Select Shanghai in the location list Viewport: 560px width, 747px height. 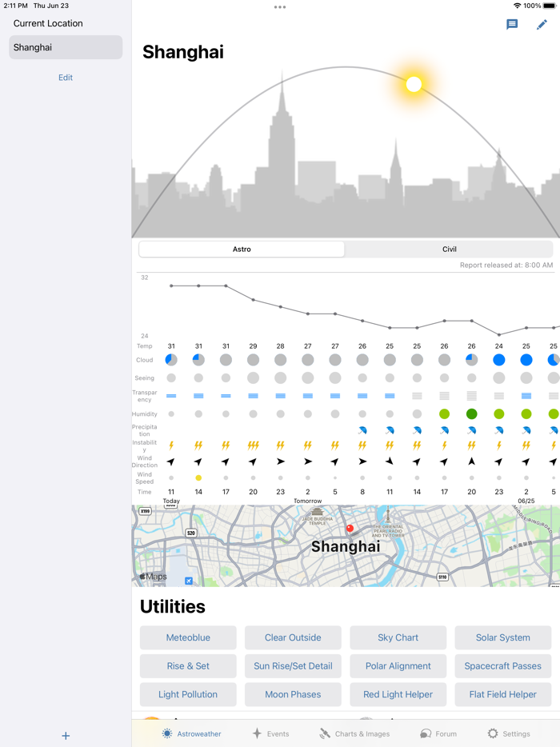pyautogui.click(x=66, y=47)
